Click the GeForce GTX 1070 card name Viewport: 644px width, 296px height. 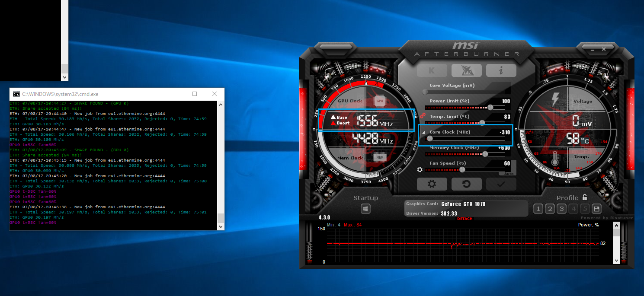pyautogui.click(x=463, y=204)
